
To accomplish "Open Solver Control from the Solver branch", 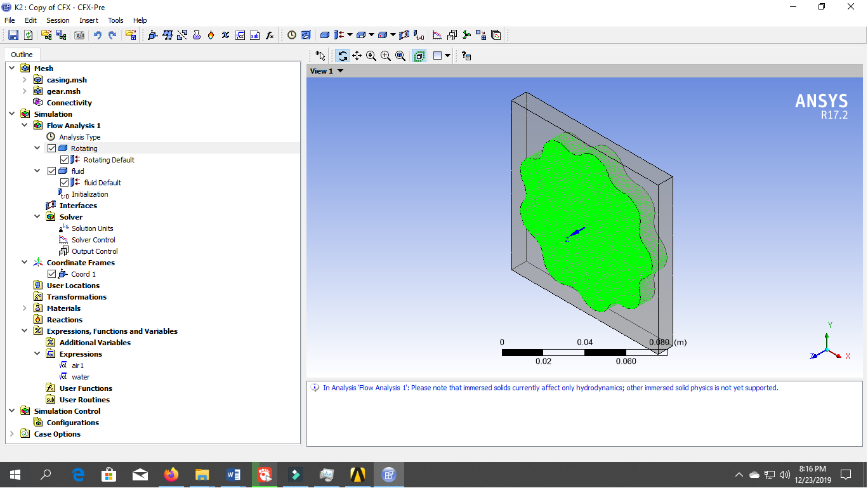I will 95,239.
